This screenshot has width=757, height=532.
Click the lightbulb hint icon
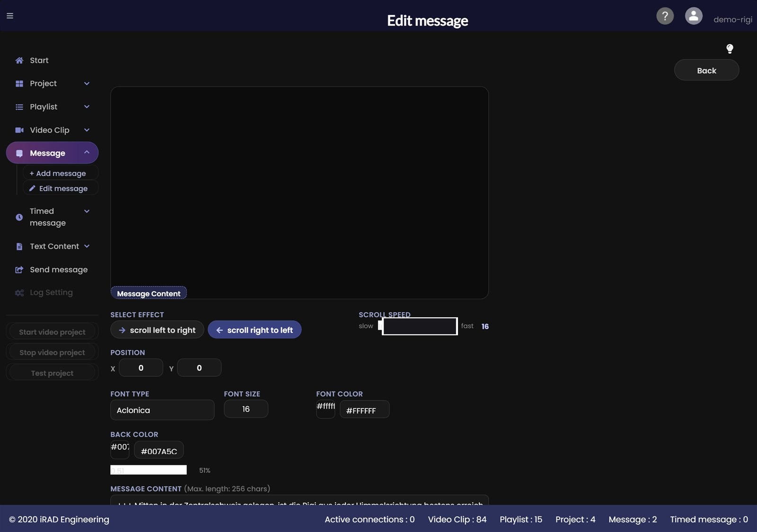click(x=730, y=49)
